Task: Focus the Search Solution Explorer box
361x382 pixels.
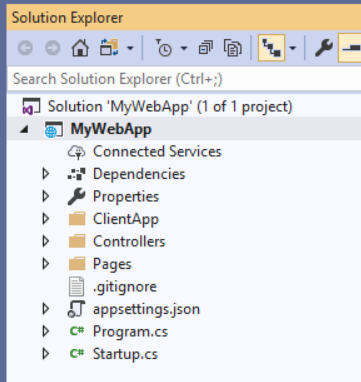Action: (x=184, y=79)
